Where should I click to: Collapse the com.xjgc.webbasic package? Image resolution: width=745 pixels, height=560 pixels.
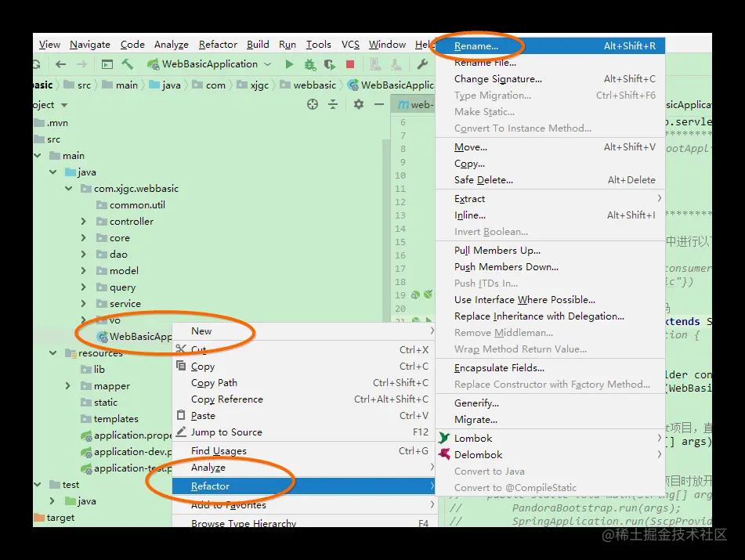[68, 189]
